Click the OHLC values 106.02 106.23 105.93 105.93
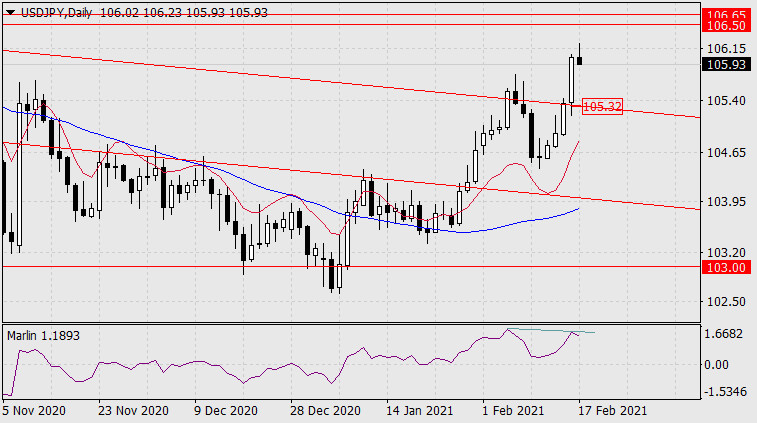757x423 pixels. (184, 13)
